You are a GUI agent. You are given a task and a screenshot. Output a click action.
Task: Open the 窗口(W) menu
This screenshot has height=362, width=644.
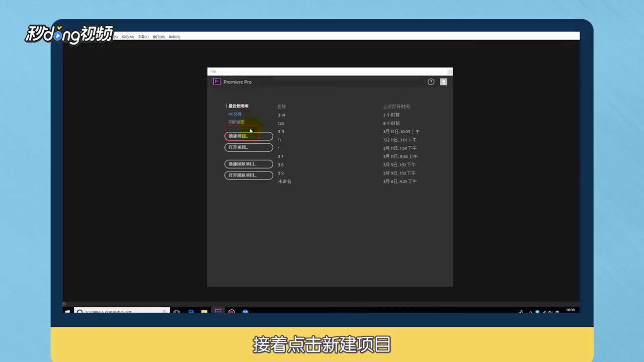159,37
